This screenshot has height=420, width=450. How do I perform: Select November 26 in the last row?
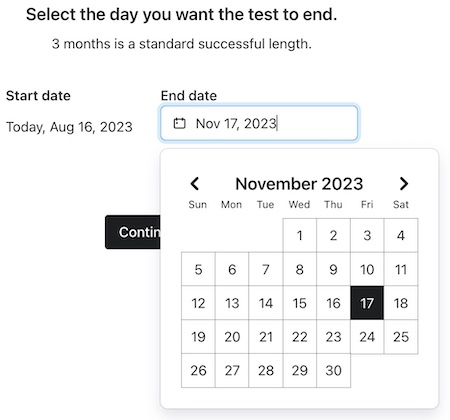point(198,370)
